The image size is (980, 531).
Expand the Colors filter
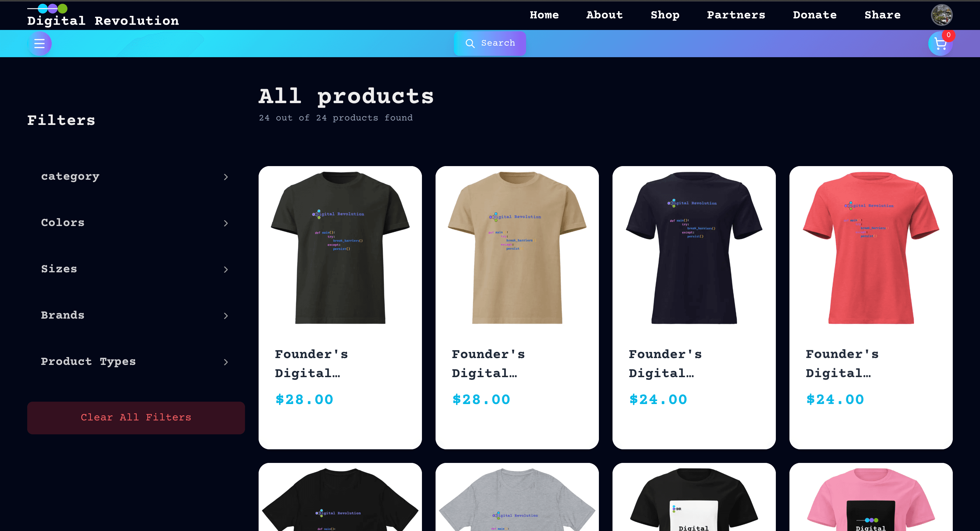click(136, 223)
